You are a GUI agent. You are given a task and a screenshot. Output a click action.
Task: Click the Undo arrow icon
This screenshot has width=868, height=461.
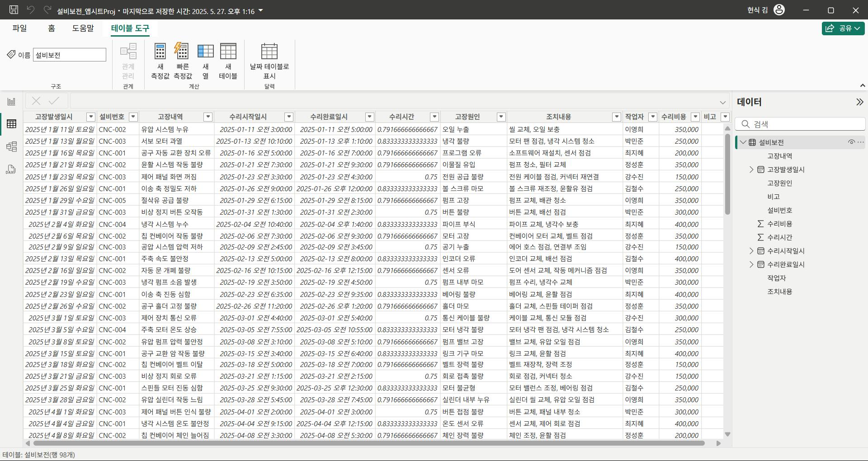point(31,10)
